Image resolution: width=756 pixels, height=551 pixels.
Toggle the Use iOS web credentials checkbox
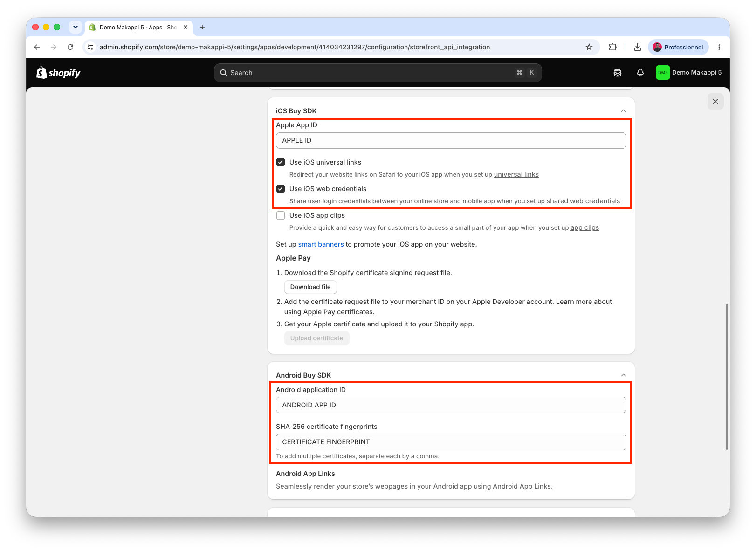[x=281, y=189]
